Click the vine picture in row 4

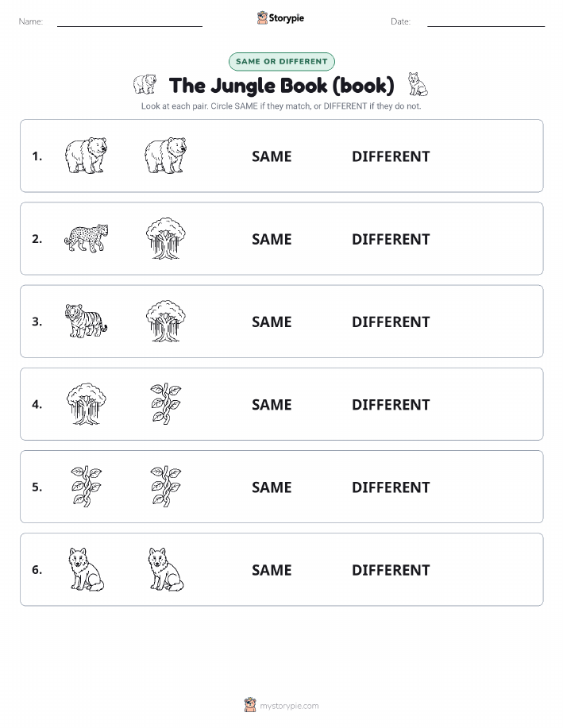tap(166, 403)
